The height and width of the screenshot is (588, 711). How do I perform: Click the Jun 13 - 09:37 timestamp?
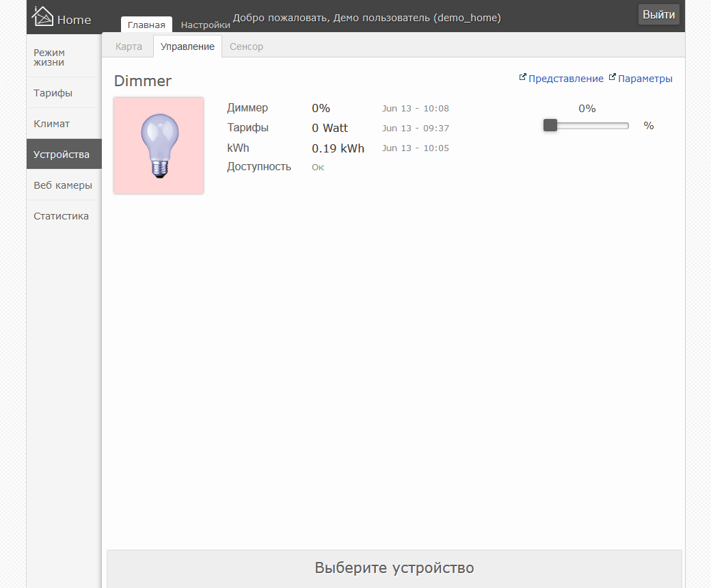pos(416,129)
